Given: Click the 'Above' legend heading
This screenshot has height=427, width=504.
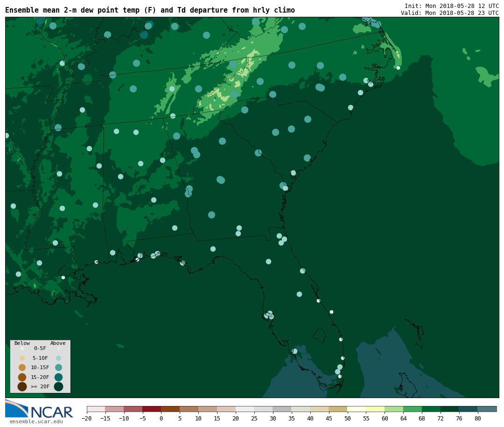Looking at the screenshot, I should 58,343.
